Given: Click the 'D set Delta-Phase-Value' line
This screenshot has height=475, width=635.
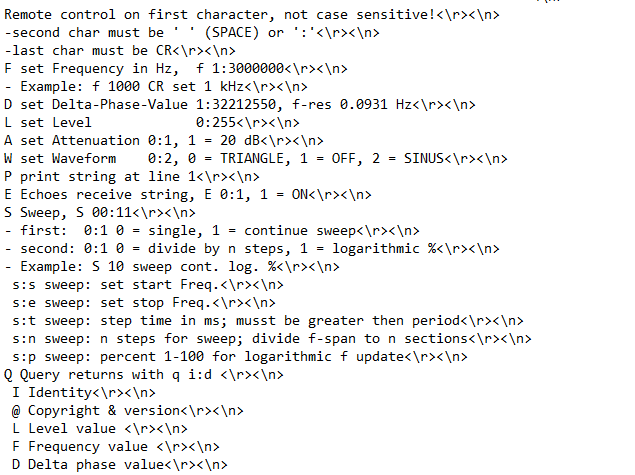Looking at the screenshot, I should 239,105.
